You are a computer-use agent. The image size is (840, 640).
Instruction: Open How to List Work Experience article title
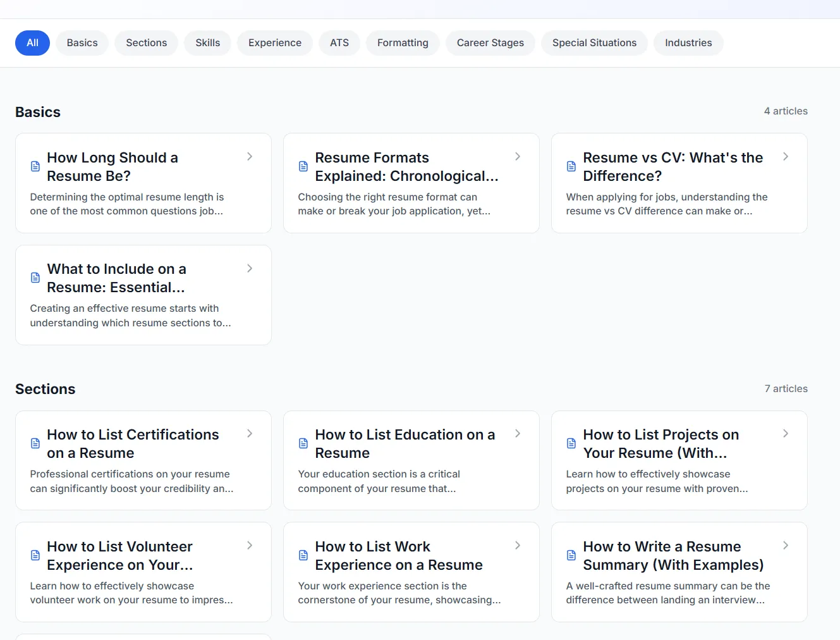[x=399, y=556]
